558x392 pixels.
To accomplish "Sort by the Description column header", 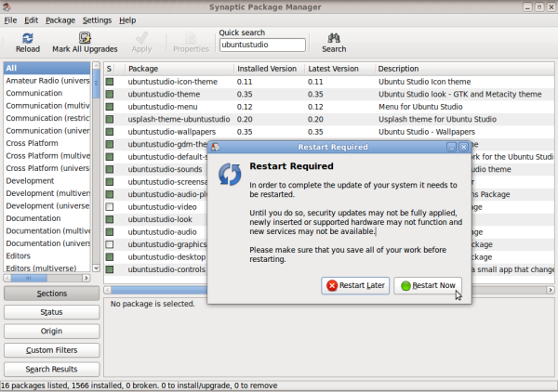I will click(464, 69).
